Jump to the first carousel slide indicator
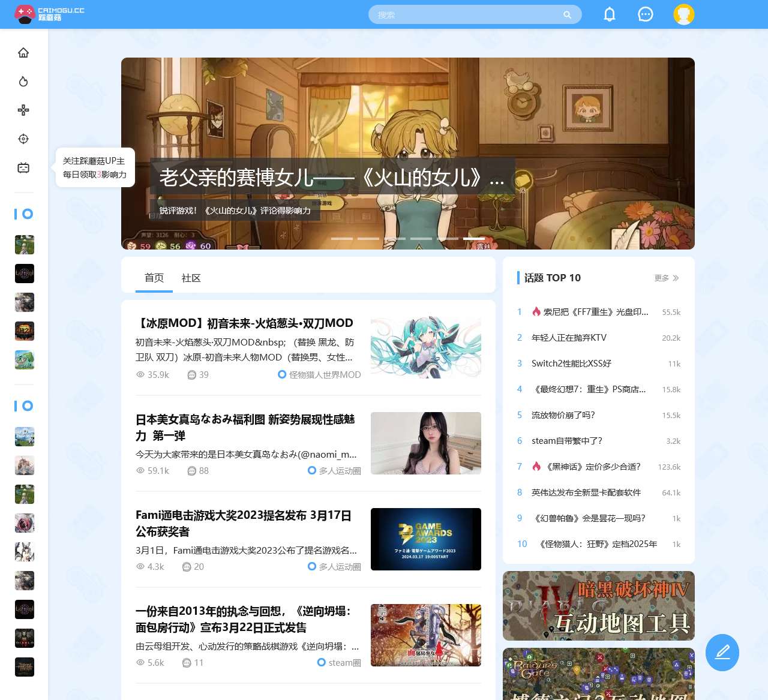The width and height of the screenshot is (768, 700). tap(342, 239)
